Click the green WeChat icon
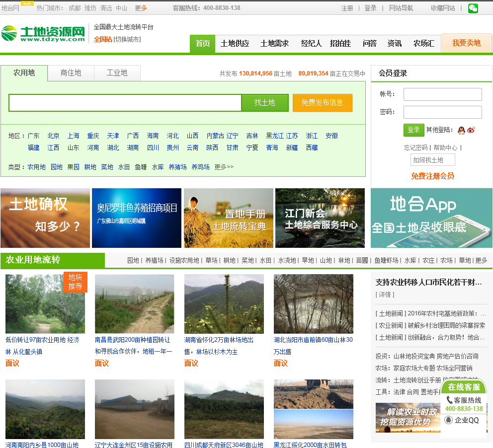The image size is (493, 448). 473,8
